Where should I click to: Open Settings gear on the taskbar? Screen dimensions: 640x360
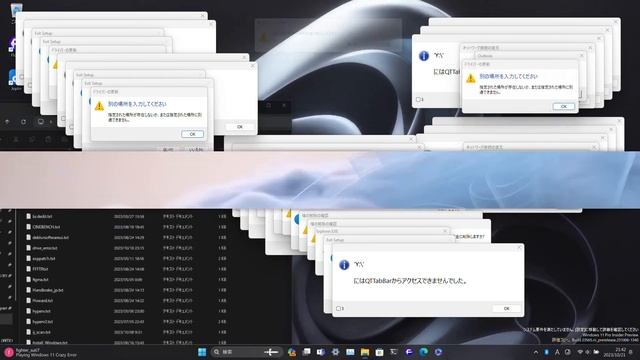tap(336, 352)
